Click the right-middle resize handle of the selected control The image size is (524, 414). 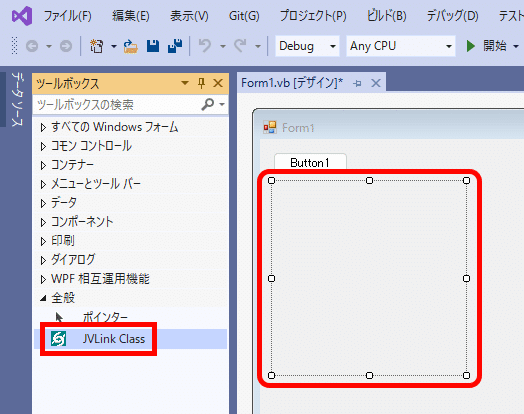tap(467, 278)
